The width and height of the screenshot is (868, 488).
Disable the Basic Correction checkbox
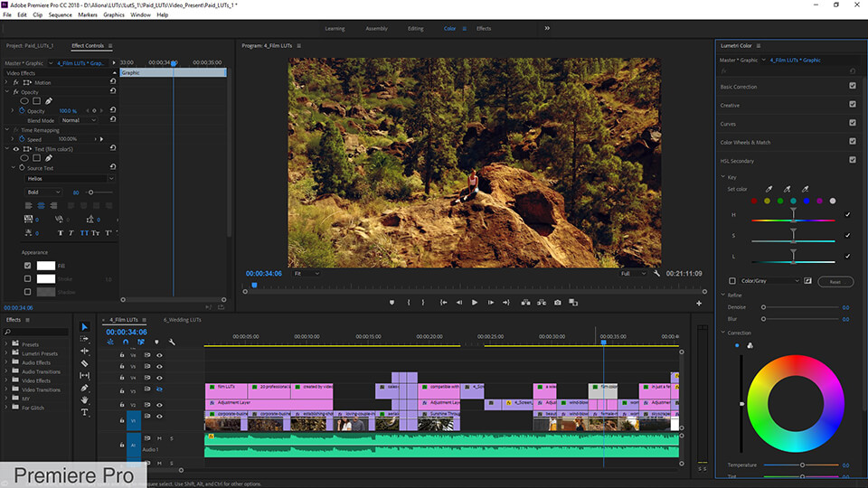852,86
